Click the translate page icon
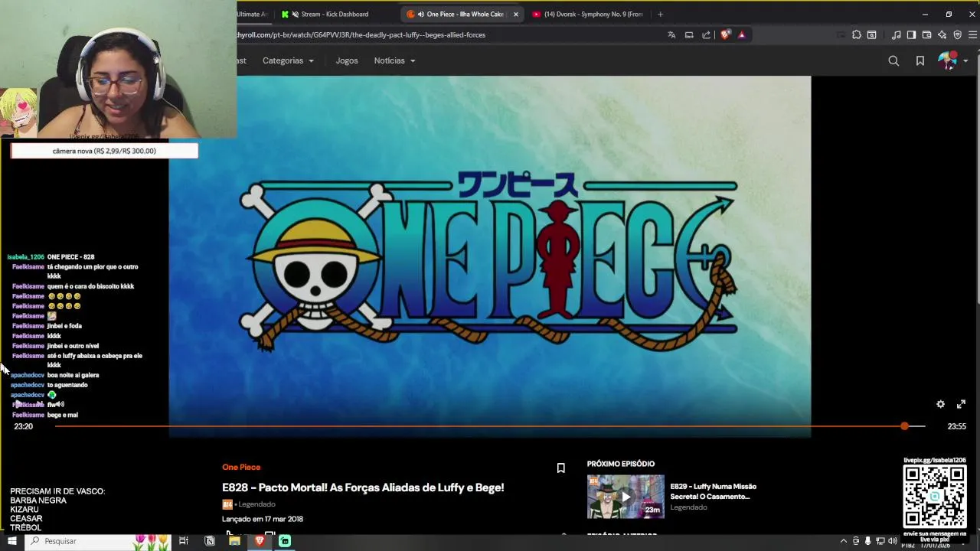The height and width of the screenshot is (551, 980). pos(671,34)
